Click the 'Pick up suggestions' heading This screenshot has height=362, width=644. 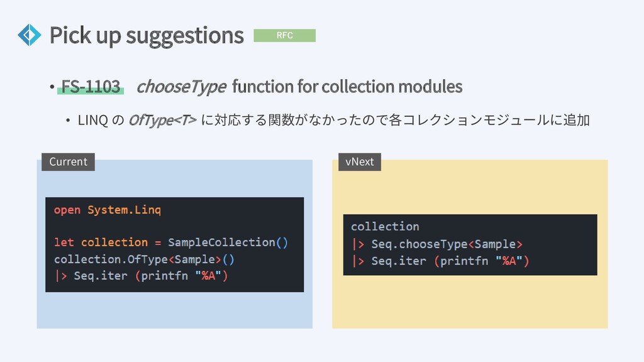(x=147, y=36)
